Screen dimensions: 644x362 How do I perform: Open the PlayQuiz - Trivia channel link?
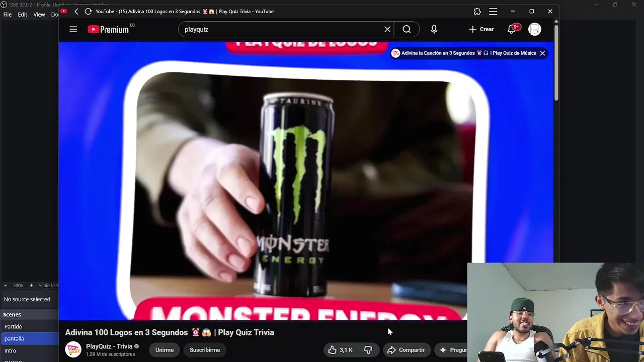109,346
